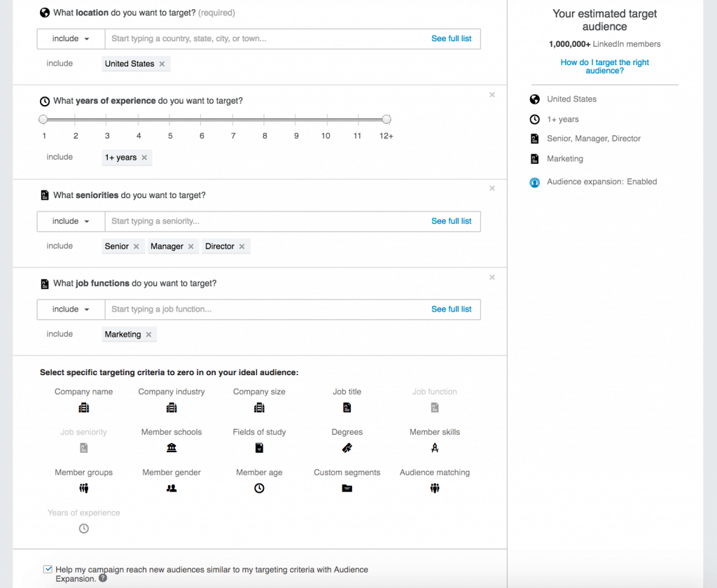Toggle the Audience Expansion checkbox
Viewport: 717px width, 588px height.
[x=48, y=569]
